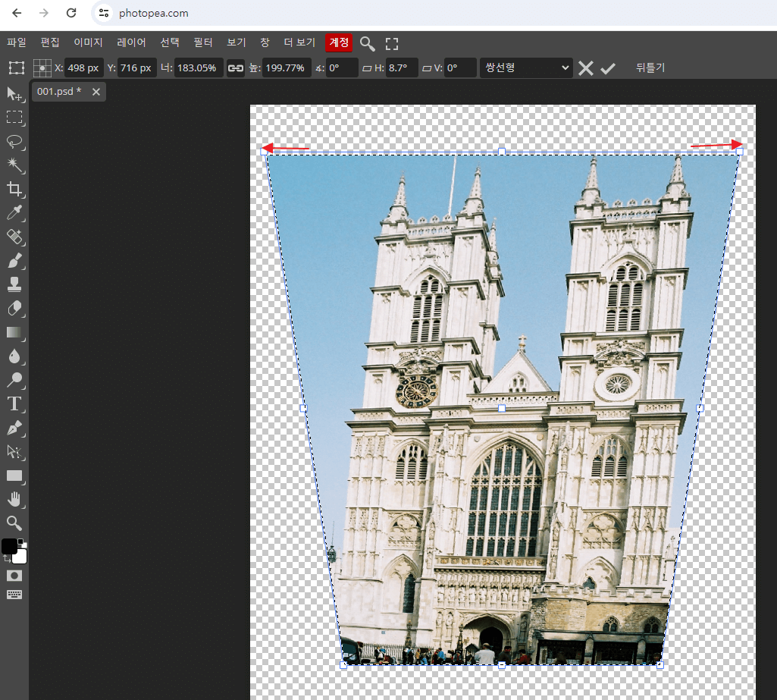The height and width of the screenshot is (700, 777).
Task: Click the search magnifier in menu bar
Action: point(367,43)
